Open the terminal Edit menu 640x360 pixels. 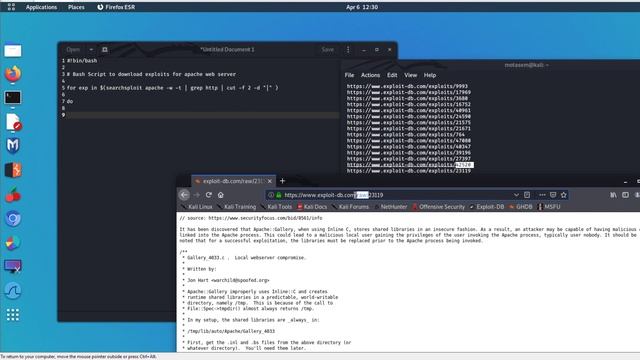click(392, 75)
